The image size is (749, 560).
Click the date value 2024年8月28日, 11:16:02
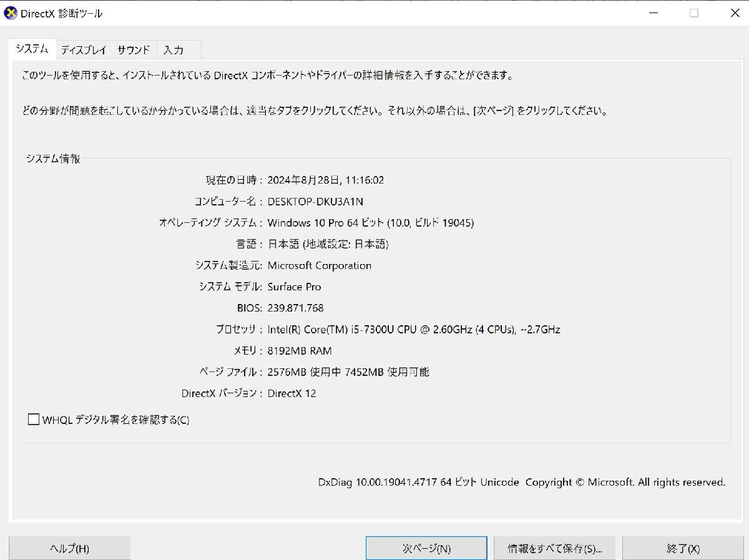pos(325,180)
